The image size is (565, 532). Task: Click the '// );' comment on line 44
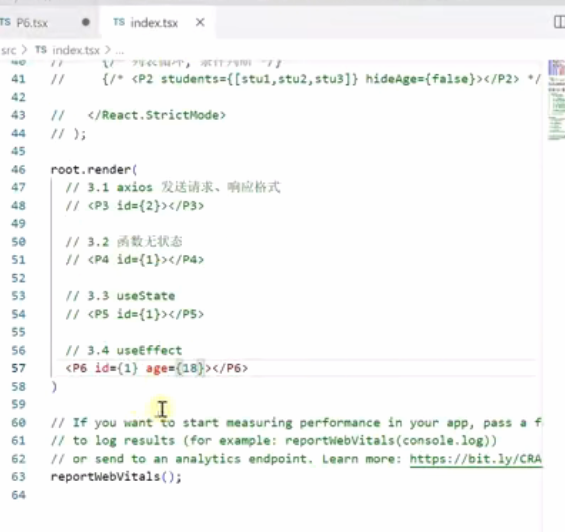[68, 134]
